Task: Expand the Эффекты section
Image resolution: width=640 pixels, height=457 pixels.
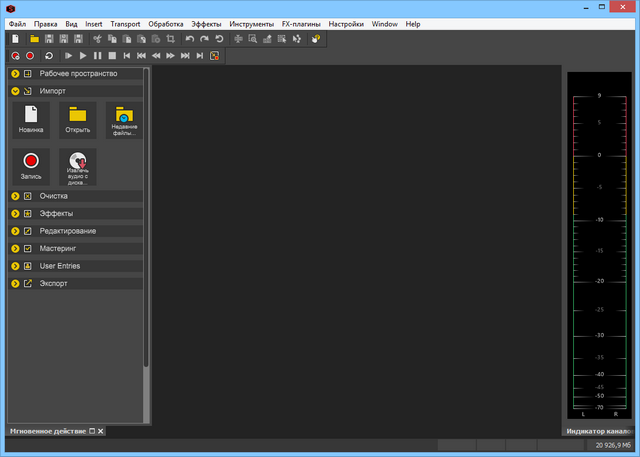Action: 16,214
